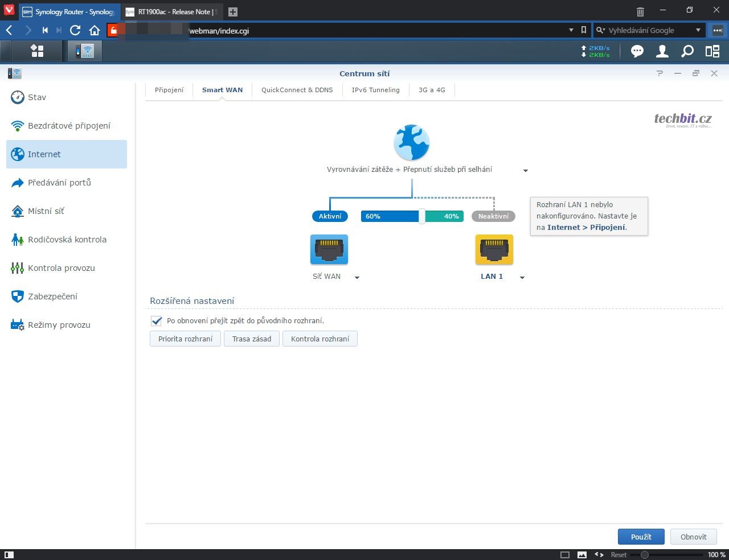The height and width of the screenshot is (560, 729).
Task: Switch to QuickConnect & DDNS tab
Action: tap(297, 90)
